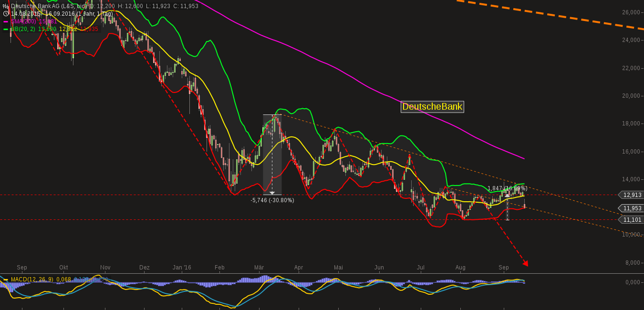The height and width of the screenshot is (310, 644).
Task: Click the Jun time axis label
Action: tap(379, 268)
